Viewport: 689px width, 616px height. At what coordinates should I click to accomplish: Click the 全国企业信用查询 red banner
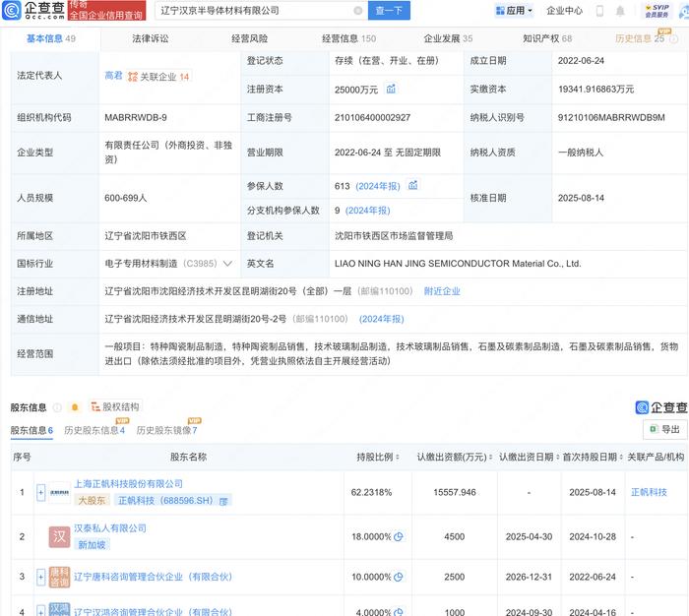[x=106, y=11]
